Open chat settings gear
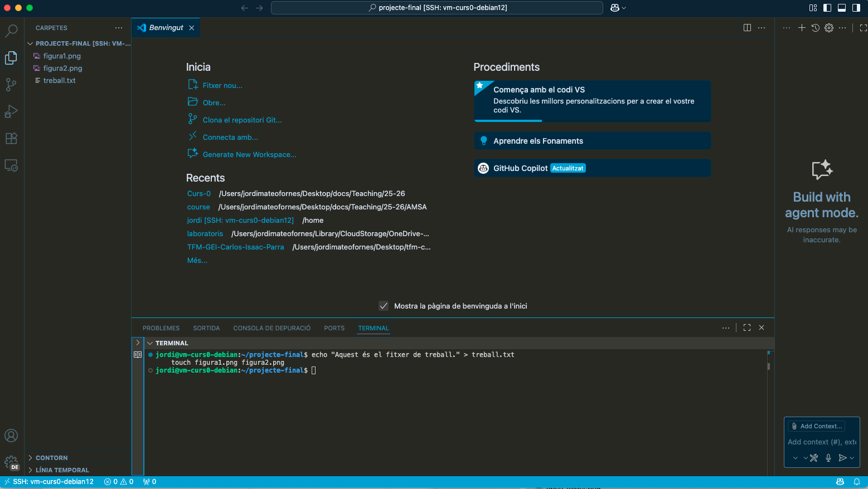Image resolution: width=868 pixels, height=489 pixels. coord(829,28)
